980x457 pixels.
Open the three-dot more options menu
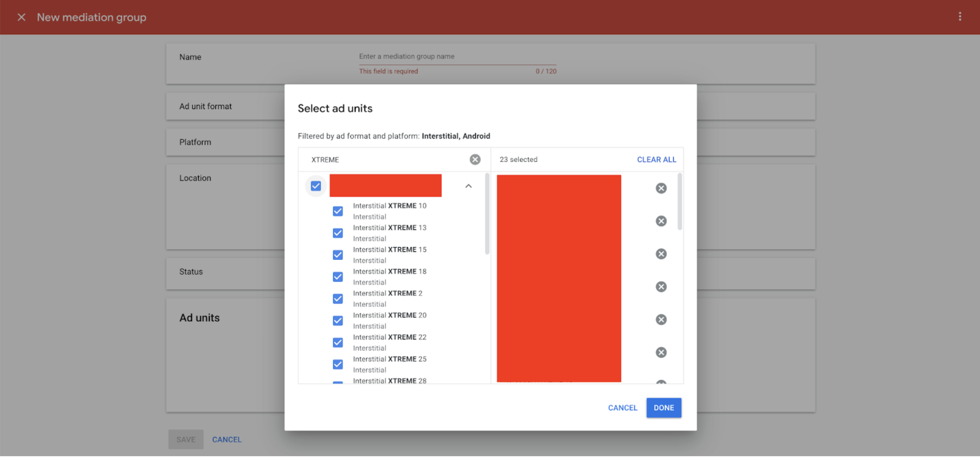pos(960,17)
